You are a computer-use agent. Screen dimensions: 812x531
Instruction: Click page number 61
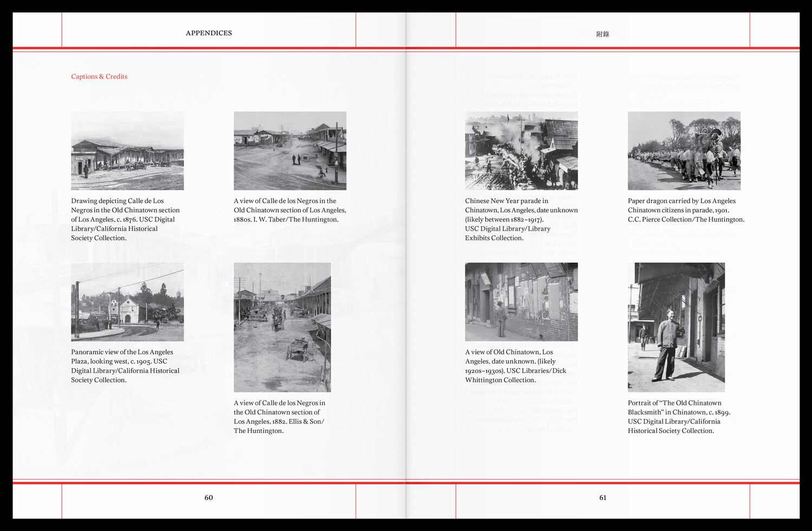(603, 497)
